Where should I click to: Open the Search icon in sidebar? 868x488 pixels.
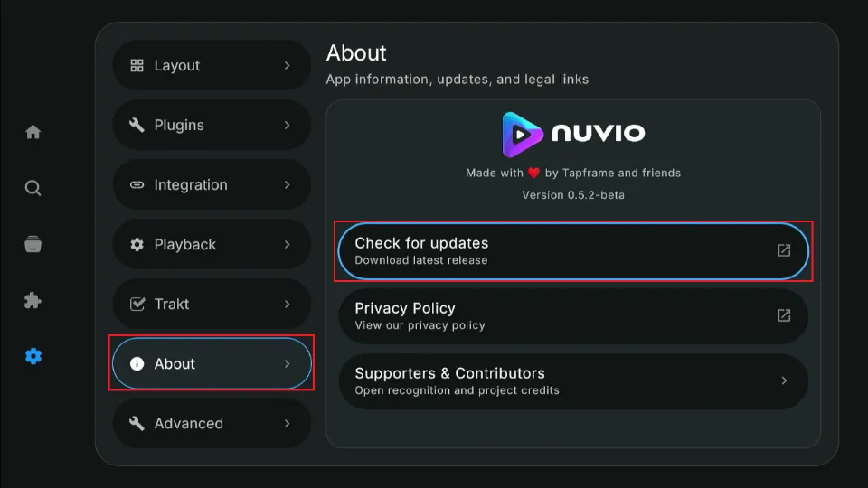(x=33, y=188)
